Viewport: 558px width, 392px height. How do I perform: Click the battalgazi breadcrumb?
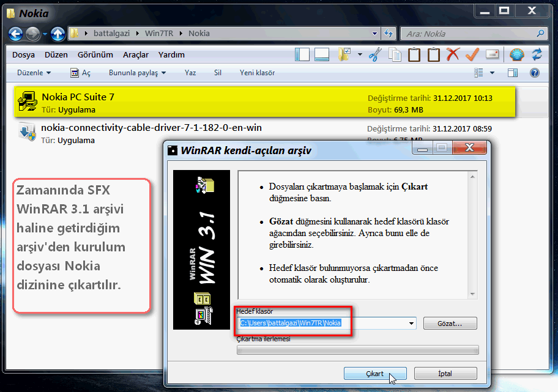click(x=112, y=34)
